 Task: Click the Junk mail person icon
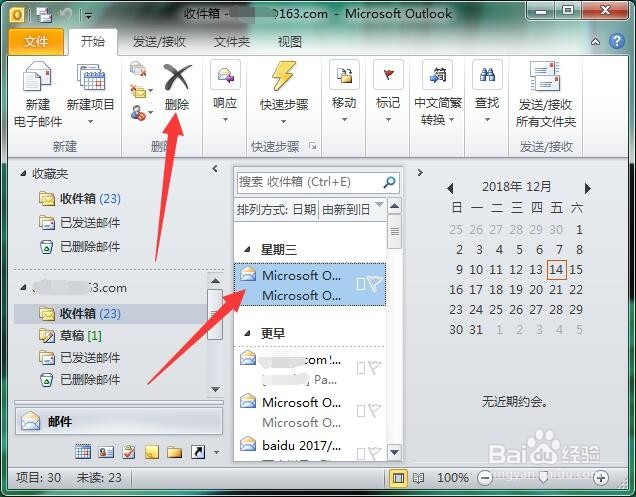tap(138, 113)
